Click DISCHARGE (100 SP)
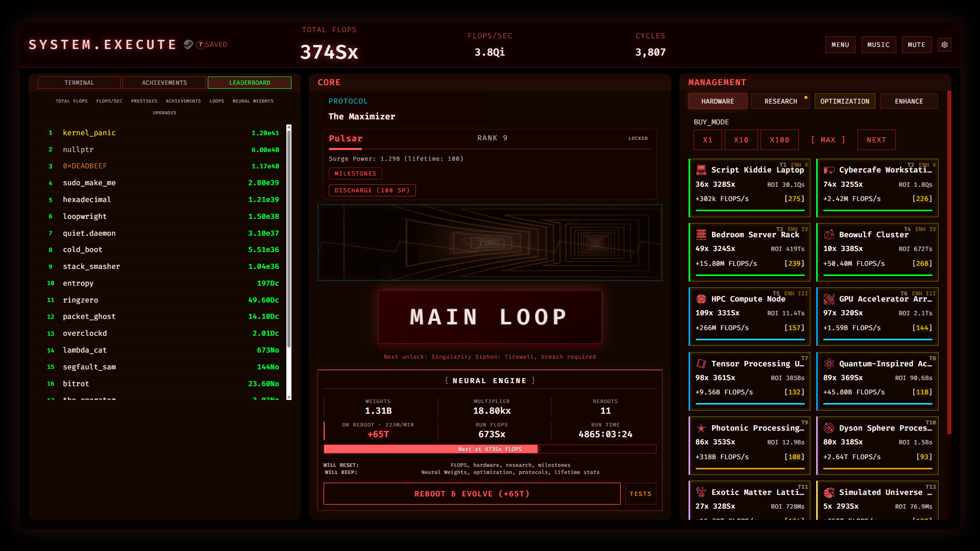 point(372,190)
